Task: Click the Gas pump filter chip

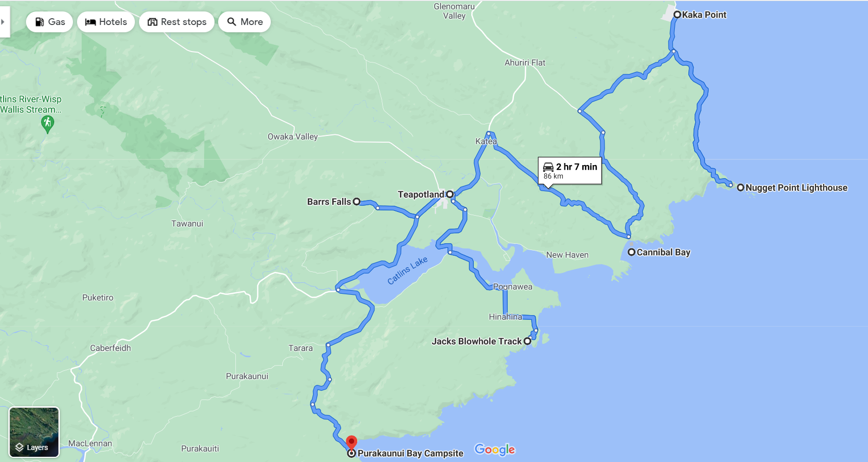Action: (49, 22)
